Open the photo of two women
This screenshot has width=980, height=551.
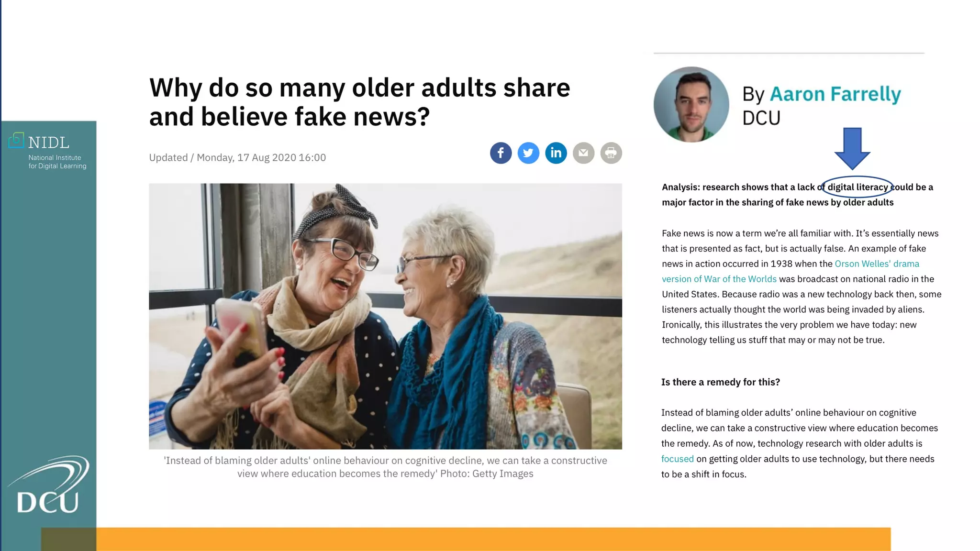tap(385, 316)
